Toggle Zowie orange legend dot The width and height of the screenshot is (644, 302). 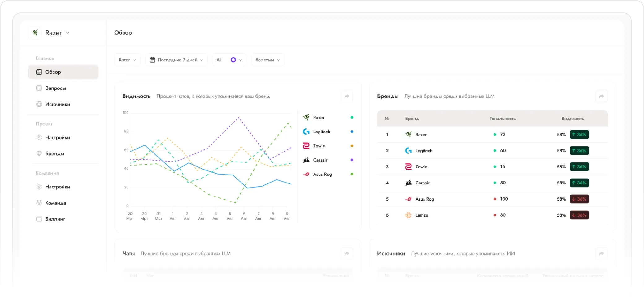click(x=352, y=146)
